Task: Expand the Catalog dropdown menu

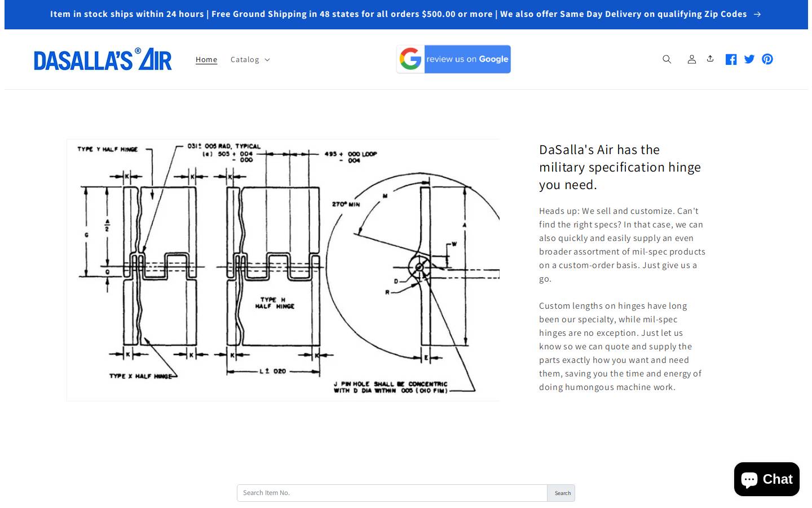Action: [250, 59]
